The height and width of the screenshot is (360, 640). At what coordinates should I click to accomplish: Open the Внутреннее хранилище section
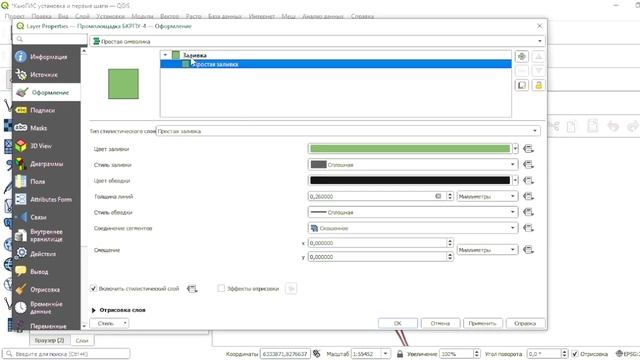(x=47, y=236)
